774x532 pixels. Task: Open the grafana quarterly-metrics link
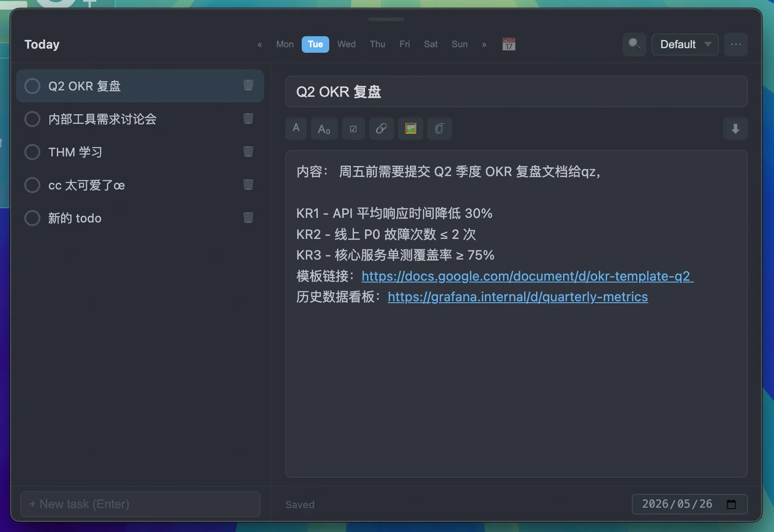click(x=518, y=297)
